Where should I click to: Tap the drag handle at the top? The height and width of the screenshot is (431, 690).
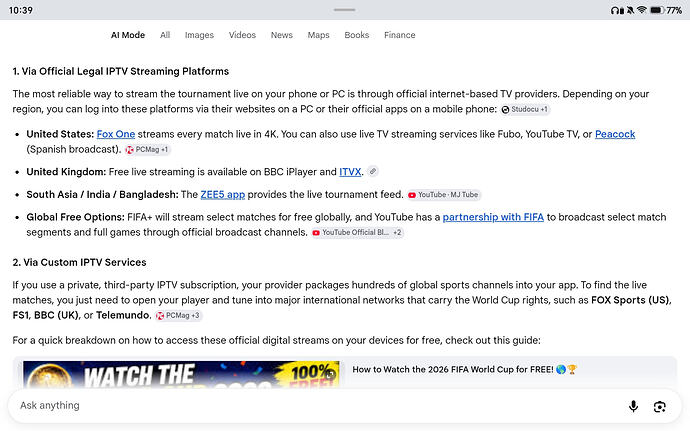pos(345,10)
